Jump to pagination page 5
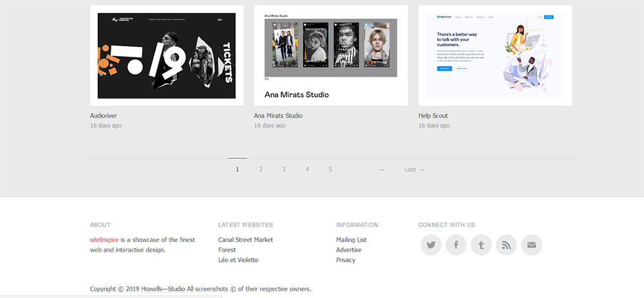 point(330,169)
